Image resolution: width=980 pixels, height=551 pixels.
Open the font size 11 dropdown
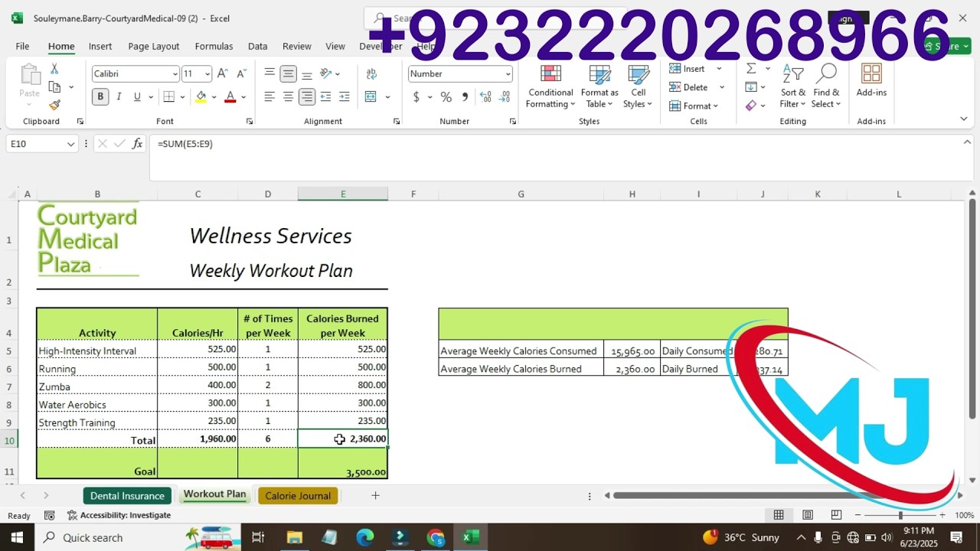(207, 74)
